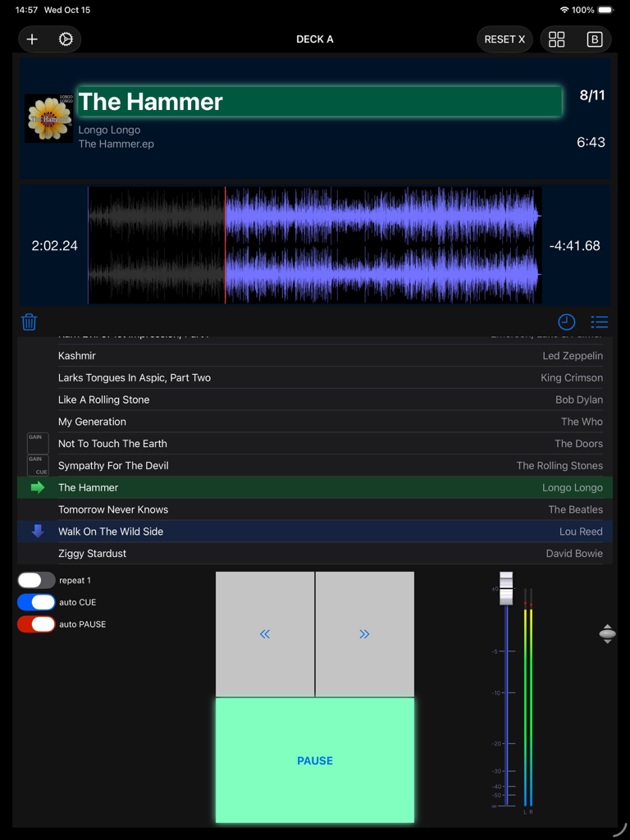Tap the green The Hammer title banner
Viewport: 630px width, 840px height.
(x=320, y=101)
